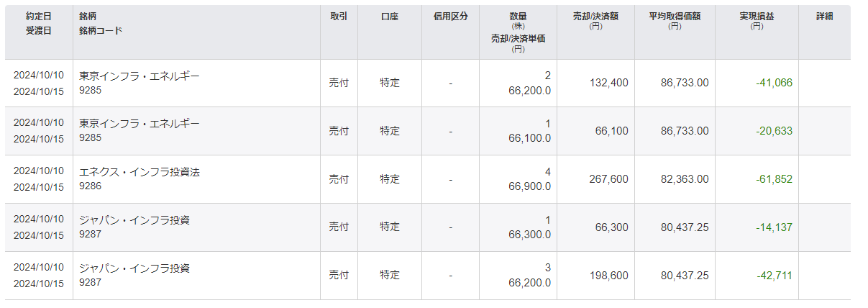The height and width of the screenshot is (308, 868).
Task: Select the realized loss value -41,066
Action: (774, 83)
